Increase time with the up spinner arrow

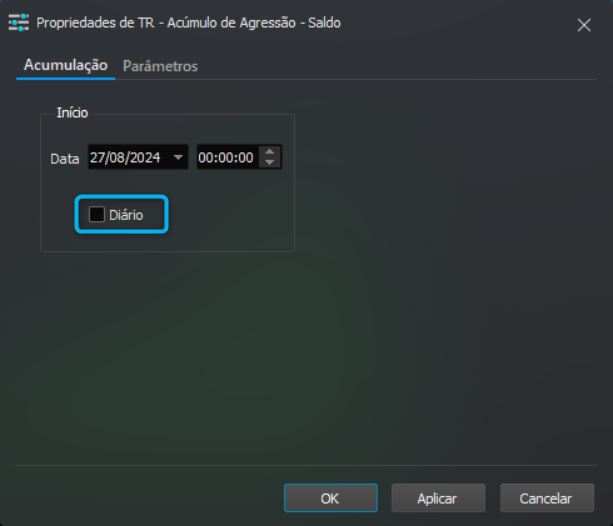click(269, 152)
